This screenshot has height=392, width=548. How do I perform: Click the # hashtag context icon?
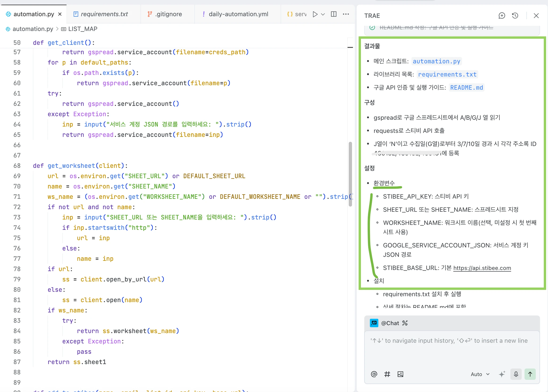click(387, 374)
